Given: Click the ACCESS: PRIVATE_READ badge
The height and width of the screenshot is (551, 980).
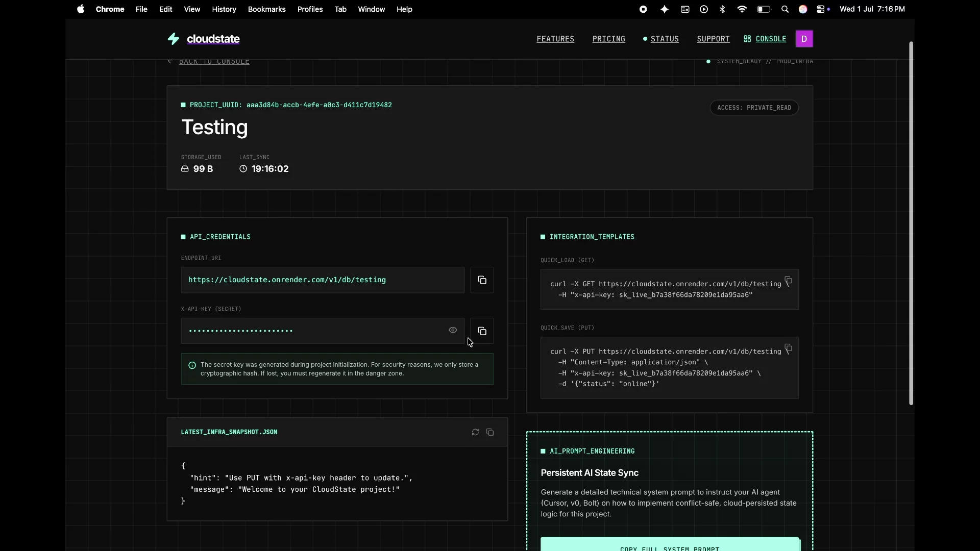Looking at the screenshot, I should tap(754, 108).
